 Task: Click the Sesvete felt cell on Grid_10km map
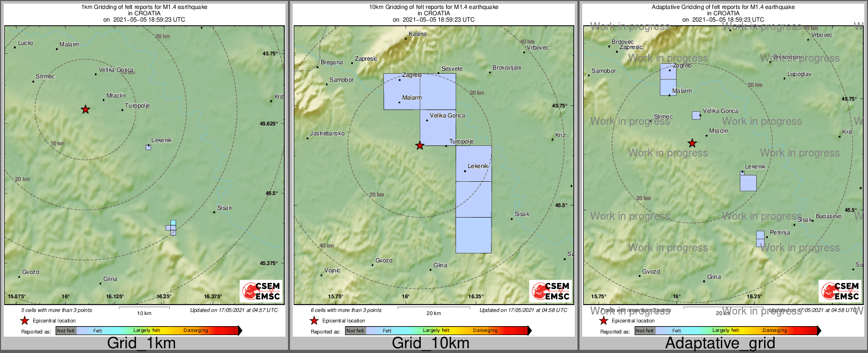click(x=438, y=92)
